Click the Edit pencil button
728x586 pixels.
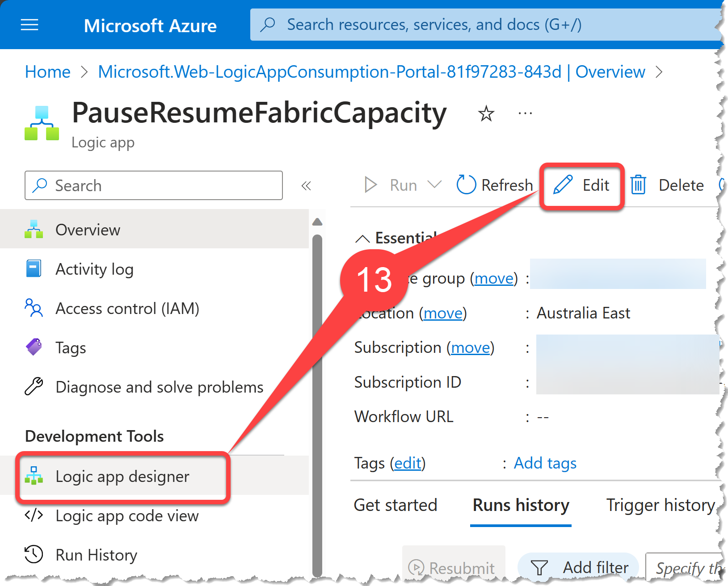[x=581, y=185]
